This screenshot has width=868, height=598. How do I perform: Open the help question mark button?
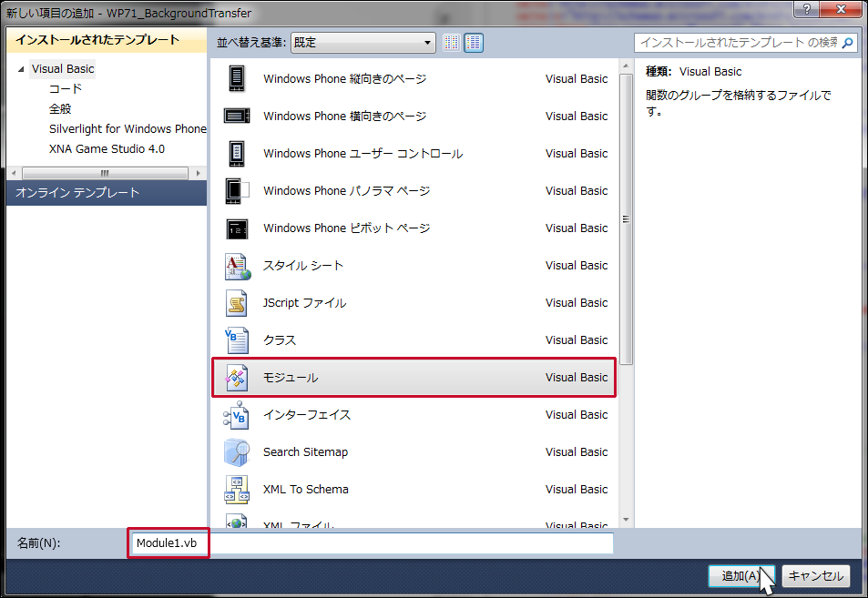(807, 9)
